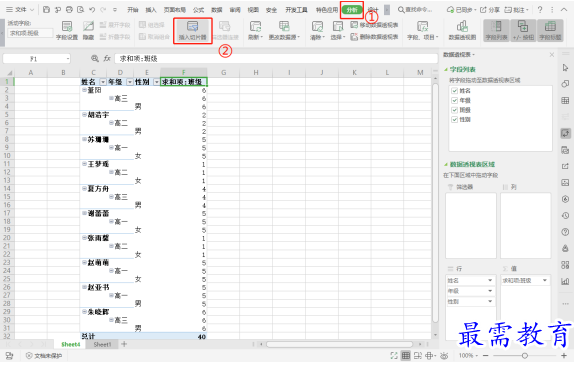Image resolution: width=580 pixels, height=366 pixels.
Task: Click the shapes icon in right sidebar
Action: tap(565, 84)
